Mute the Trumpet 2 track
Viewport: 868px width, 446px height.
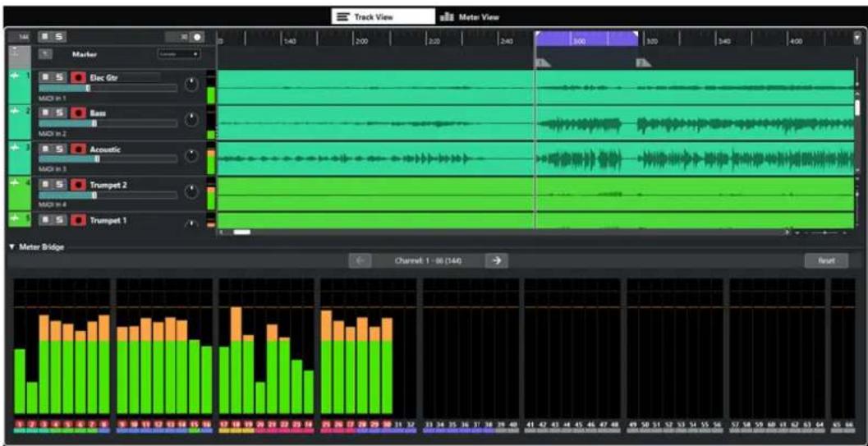[x=45, y=185]
